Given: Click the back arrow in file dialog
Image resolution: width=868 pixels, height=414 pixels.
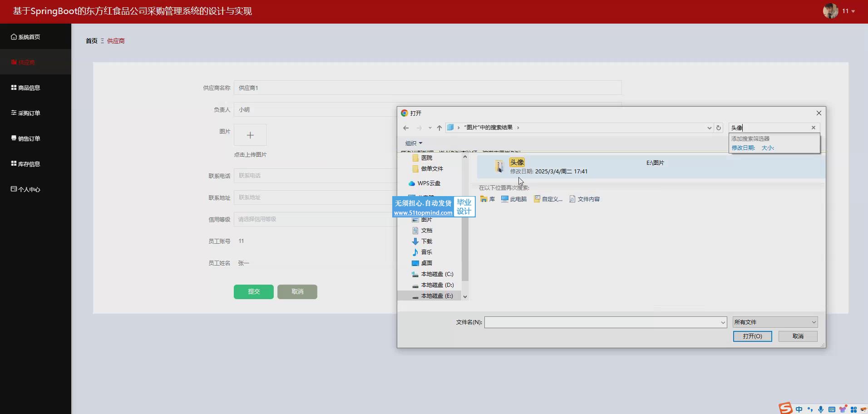Looking at the screenshot, I should pos(406,128).
